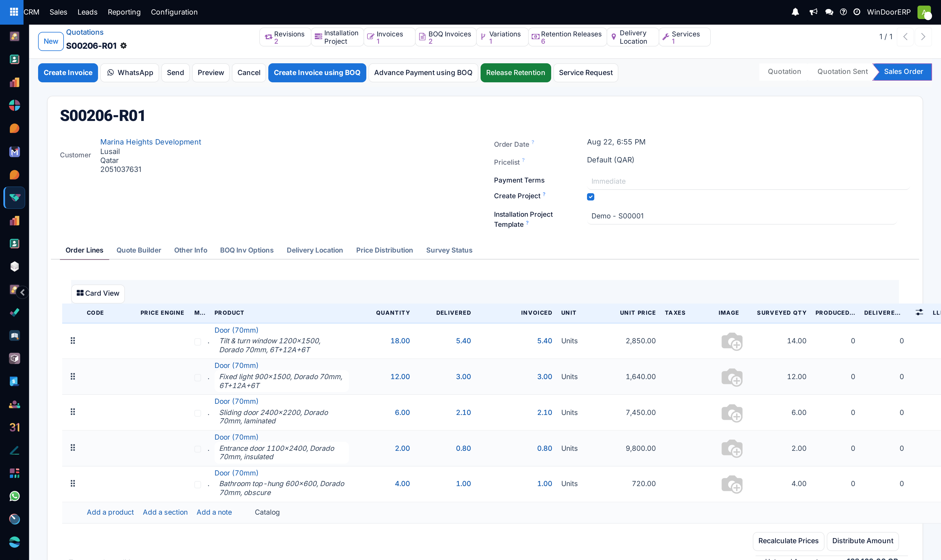The height and width of the screenshot is (560, 941).
Task: Open the Revisions smart button
Action: point(285,37)
